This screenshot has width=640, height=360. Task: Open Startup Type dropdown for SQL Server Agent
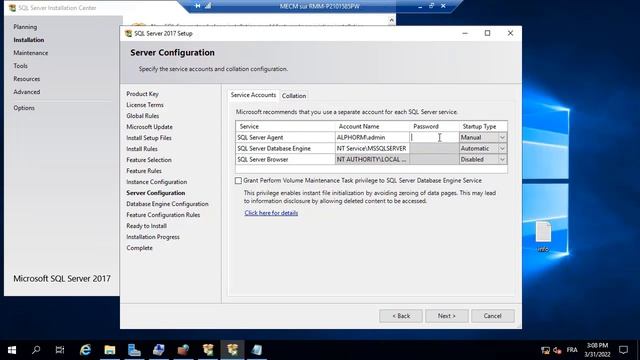(x=502, y=138)
